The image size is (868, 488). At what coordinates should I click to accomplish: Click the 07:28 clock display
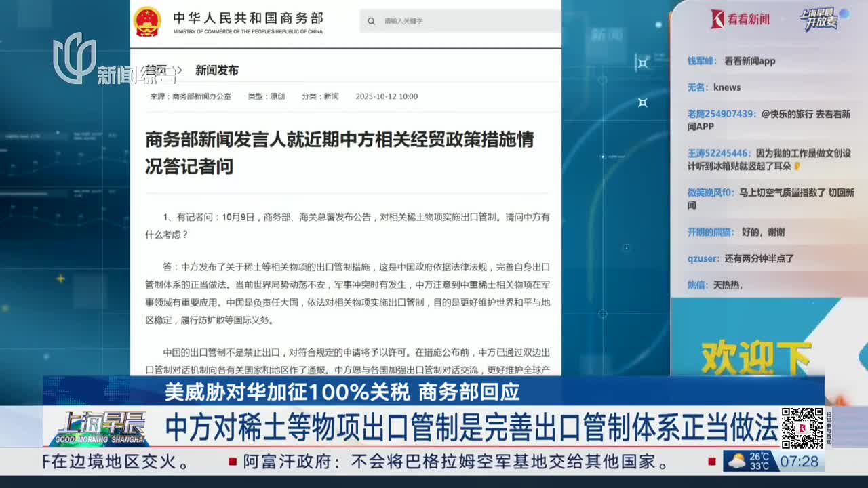[x=804, y=462]
